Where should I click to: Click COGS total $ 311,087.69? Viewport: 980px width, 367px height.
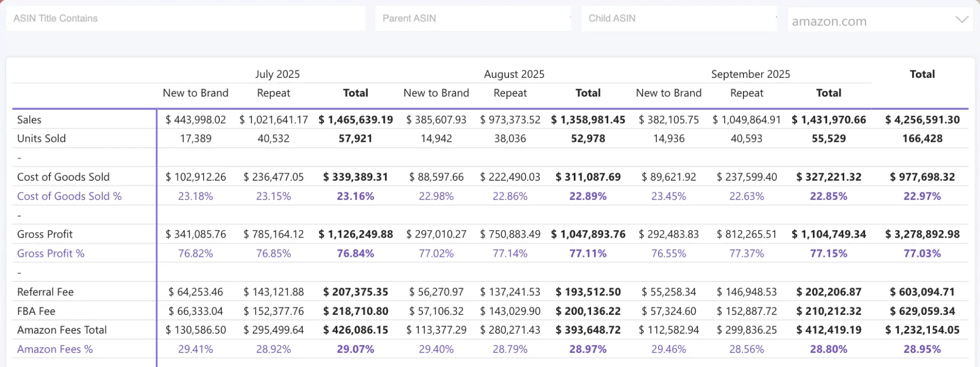click(588, 177)
